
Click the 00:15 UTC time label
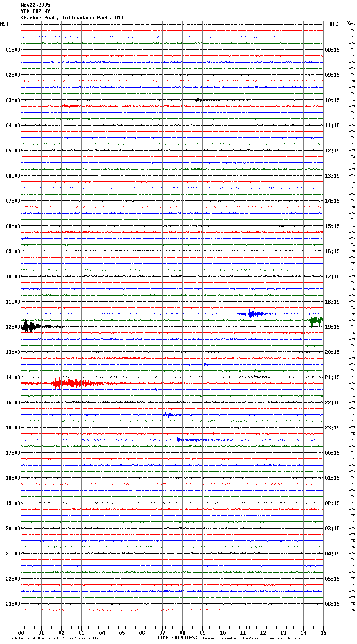(x=332, y=453)
